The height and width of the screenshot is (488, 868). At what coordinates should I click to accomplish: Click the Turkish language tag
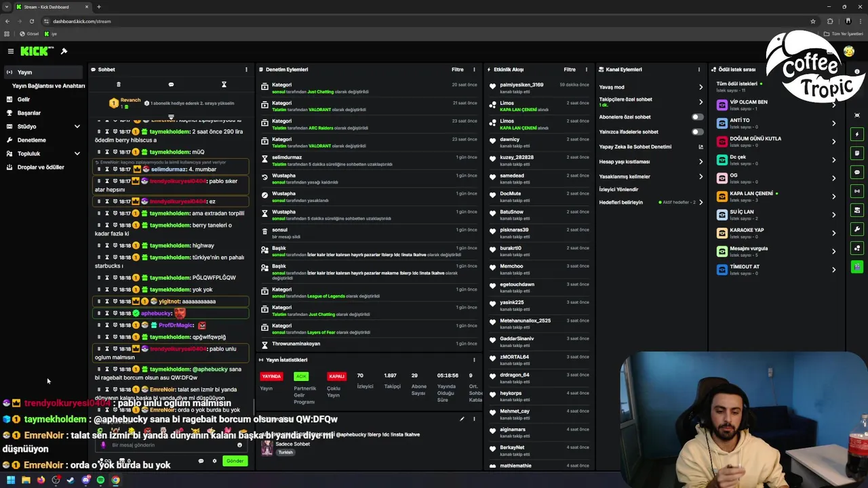pyautogui.click(x=285, y=452)
